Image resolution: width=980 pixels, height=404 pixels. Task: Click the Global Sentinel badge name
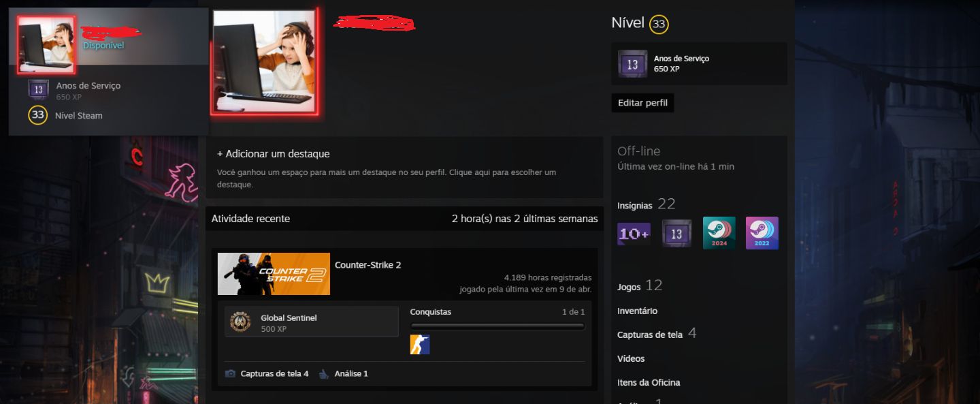pyautogui.click(x=289, y=318)
